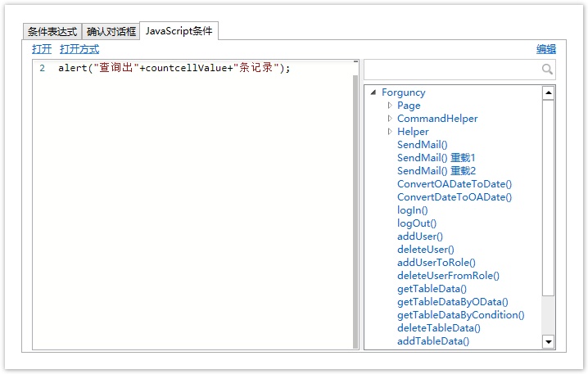
Task: Select SendMail() in the API tree
Action: 422,145
